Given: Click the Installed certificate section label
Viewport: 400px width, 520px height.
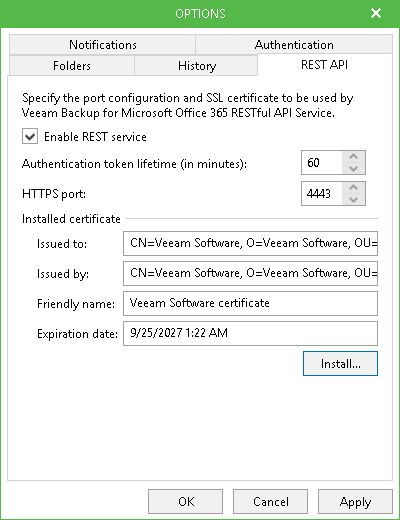Looking at the screenshot, I should coord(71,219).
